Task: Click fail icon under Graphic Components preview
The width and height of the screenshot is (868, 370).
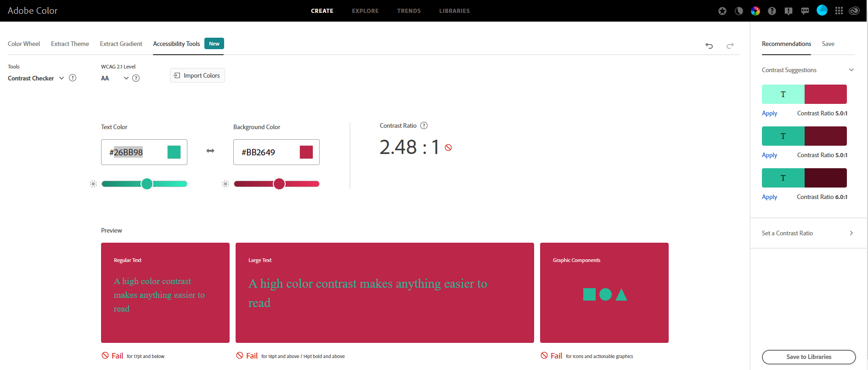Action: 544,355
